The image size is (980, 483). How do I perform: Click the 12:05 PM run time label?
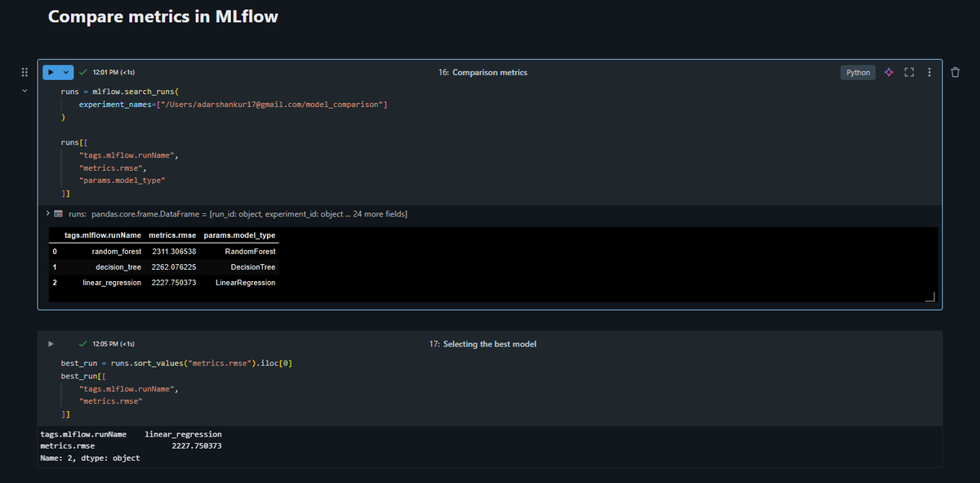click(114, 344)
